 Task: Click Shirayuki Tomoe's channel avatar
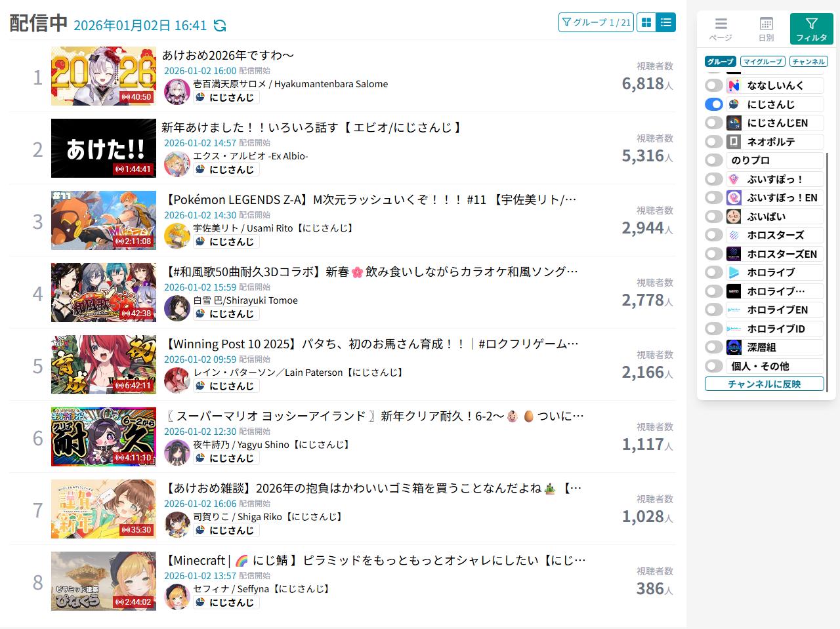(177, 308)
